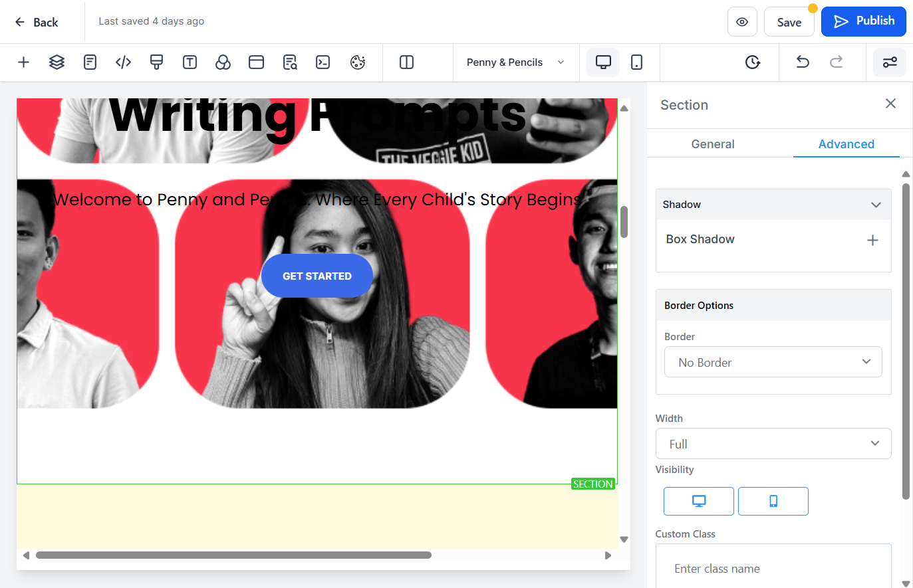Undo the last change
The width and height of the screenshot is (913, 588).
(x=803, y=62)
